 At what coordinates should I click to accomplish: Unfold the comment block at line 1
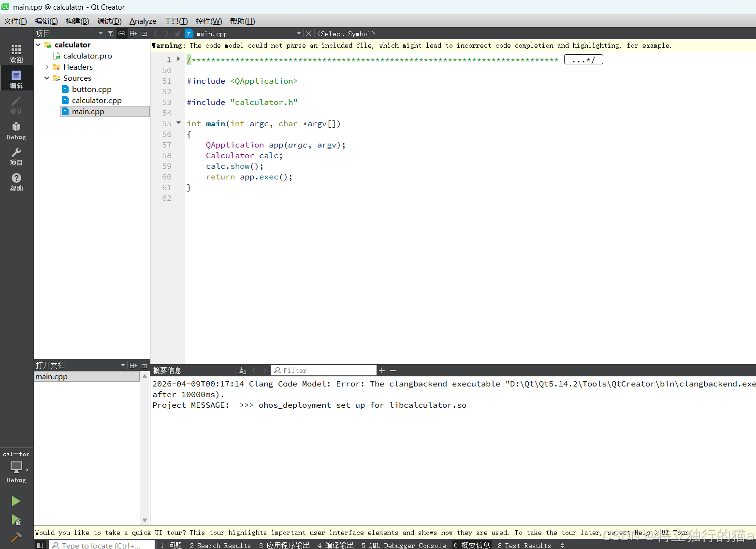click(178, 59)
